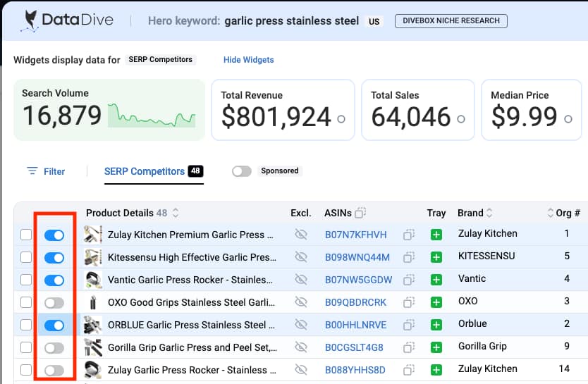Add Gorilla Grip product to tray

436,347
